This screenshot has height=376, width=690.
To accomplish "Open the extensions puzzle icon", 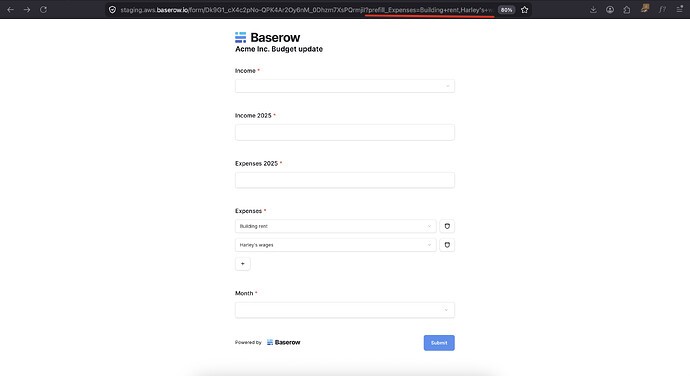I will (627, 9).
